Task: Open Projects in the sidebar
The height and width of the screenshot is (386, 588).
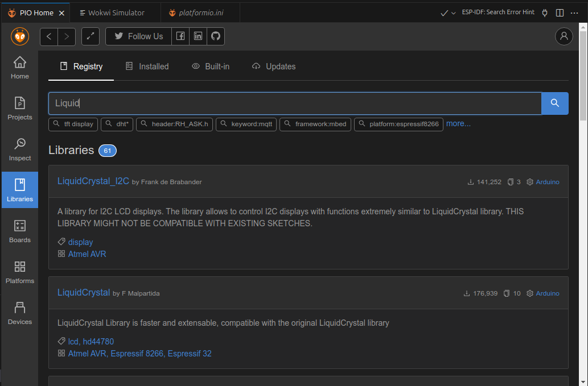Action: click(20, 109)
